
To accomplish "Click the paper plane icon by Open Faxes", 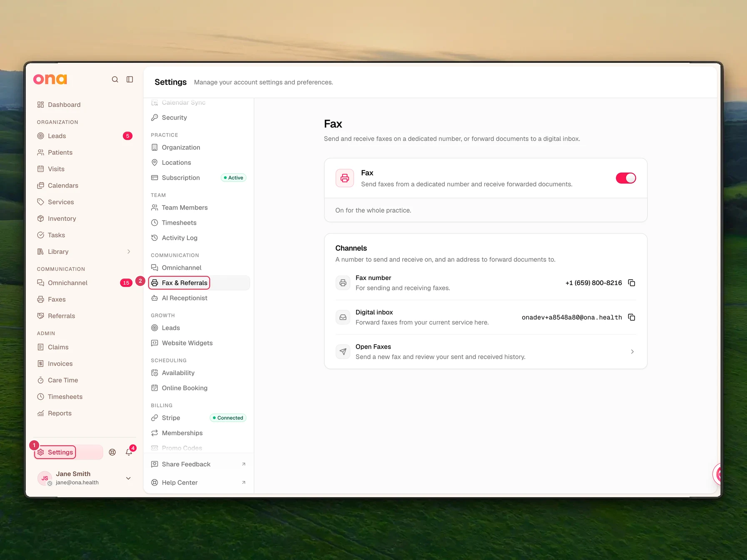I will (x=343, y=352).
